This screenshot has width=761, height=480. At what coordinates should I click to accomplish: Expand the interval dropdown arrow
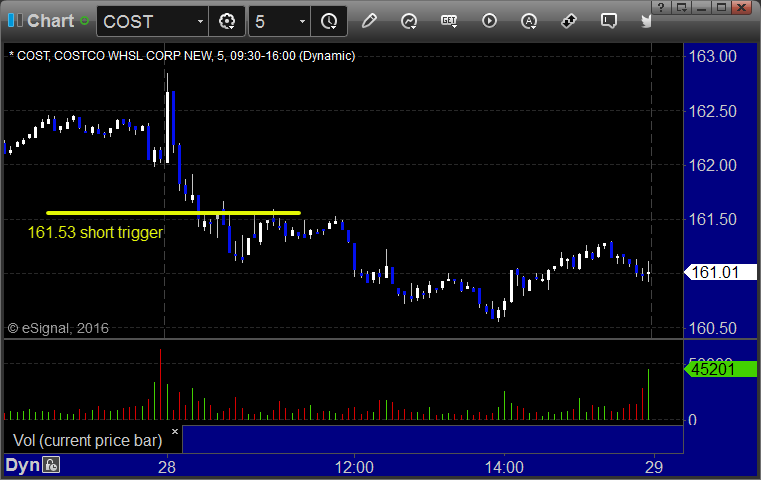coord(302,21)
